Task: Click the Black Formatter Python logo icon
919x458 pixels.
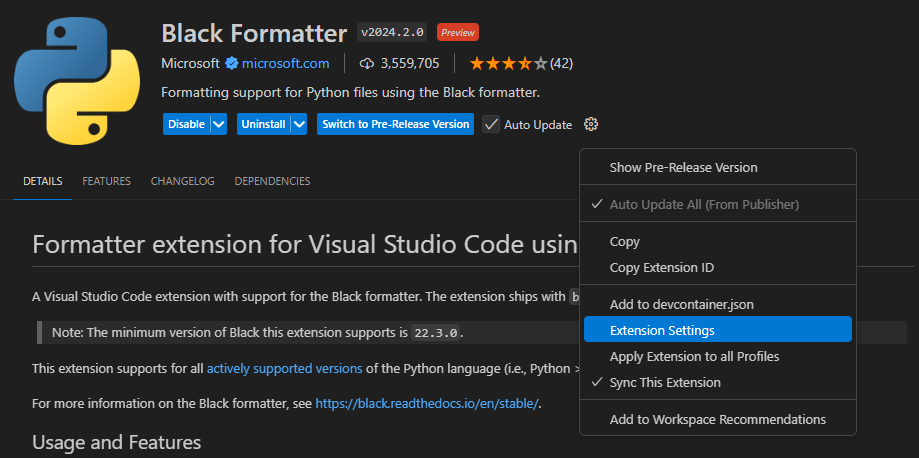Action: point(77,81)
